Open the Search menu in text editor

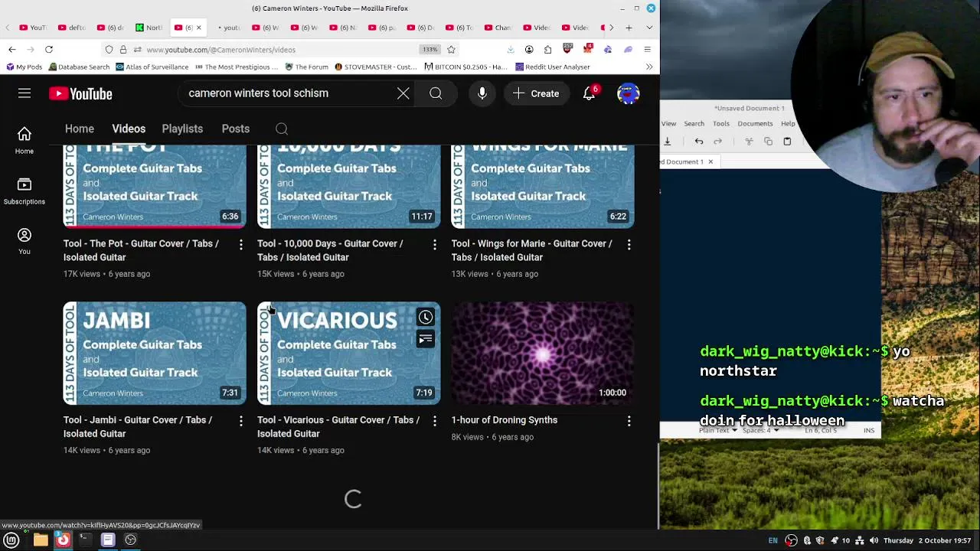coord(694,123)
